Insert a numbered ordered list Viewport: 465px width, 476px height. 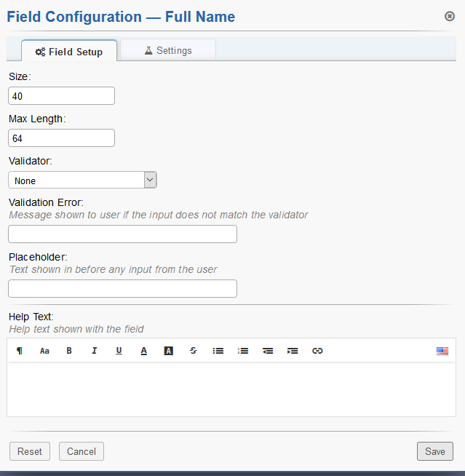coord(243,351)
